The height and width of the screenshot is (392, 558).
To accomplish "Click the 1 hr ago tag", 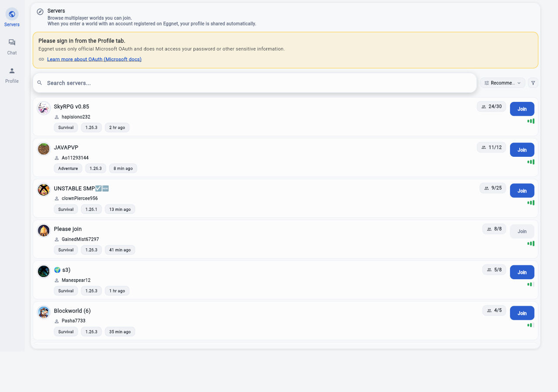I will [117, 291].
